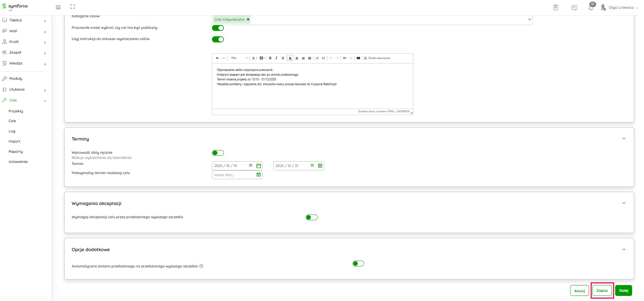Click the Dalej button
This screenshot has height=301, width=644.
(x=623, y=290)
